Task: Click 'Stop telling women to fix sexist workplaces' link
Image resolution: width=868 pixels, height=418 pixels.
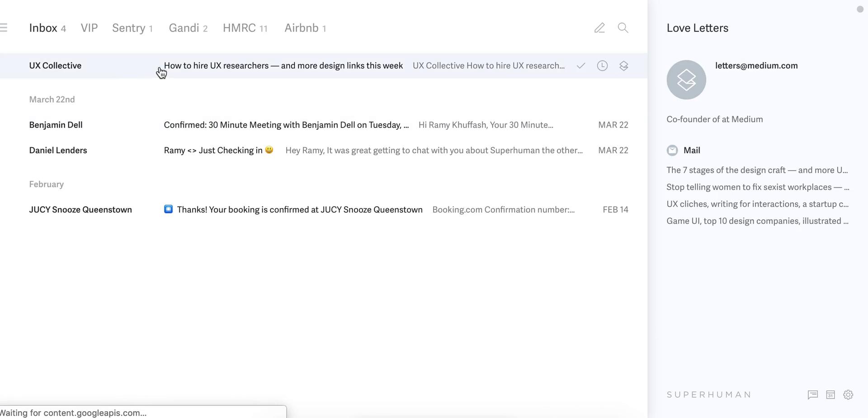Action: coord(758,187)
